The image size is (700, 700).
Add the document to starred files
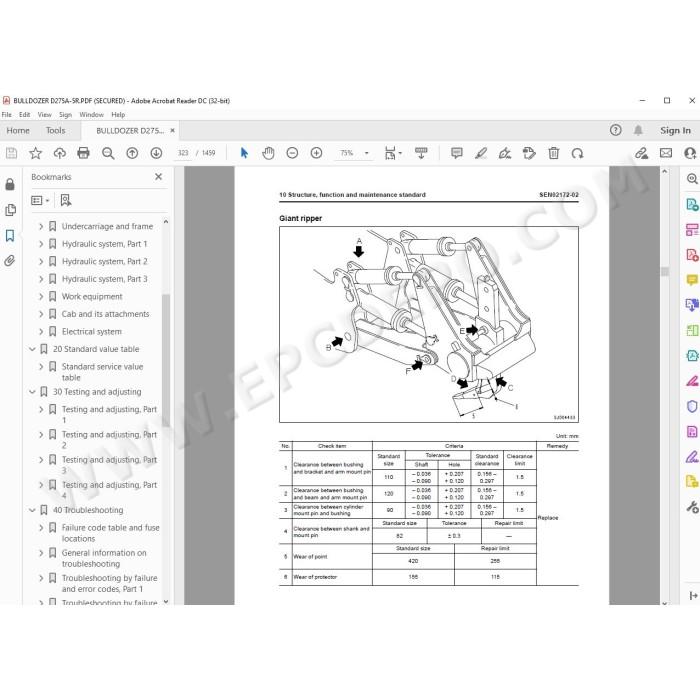tap(35, 153)
